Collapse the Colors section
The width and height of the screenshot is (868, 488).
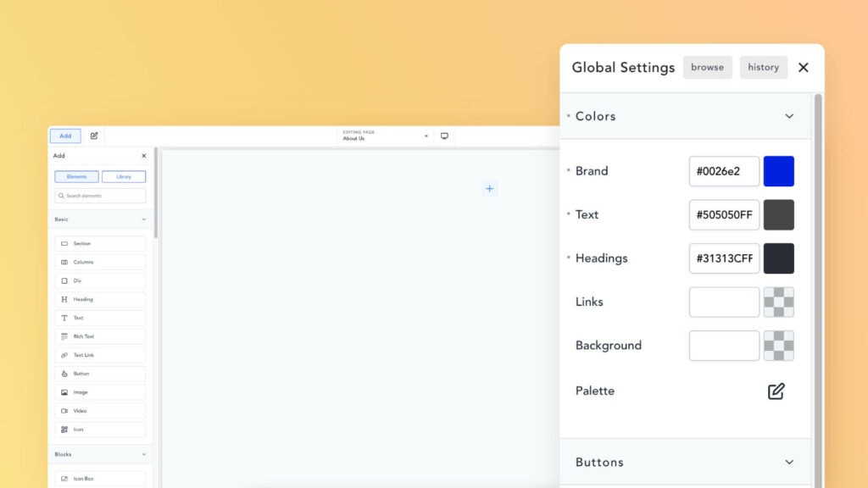(789, 116)
